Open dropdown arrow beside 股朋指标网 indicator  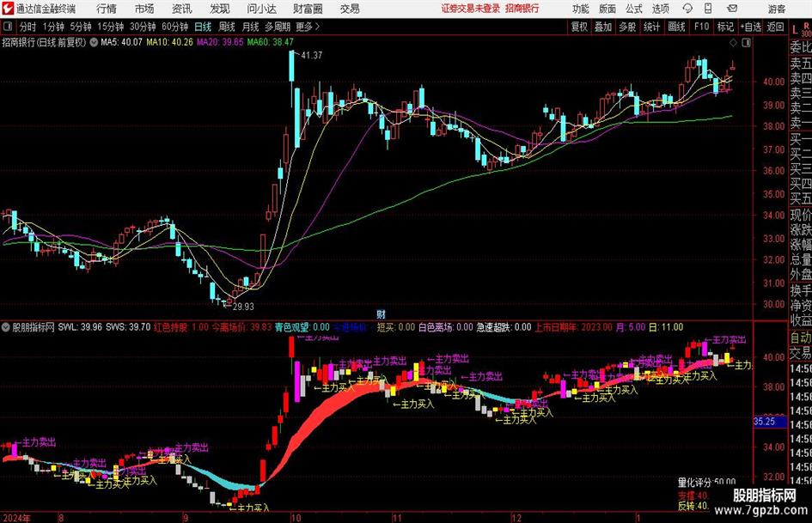point(6,327)
